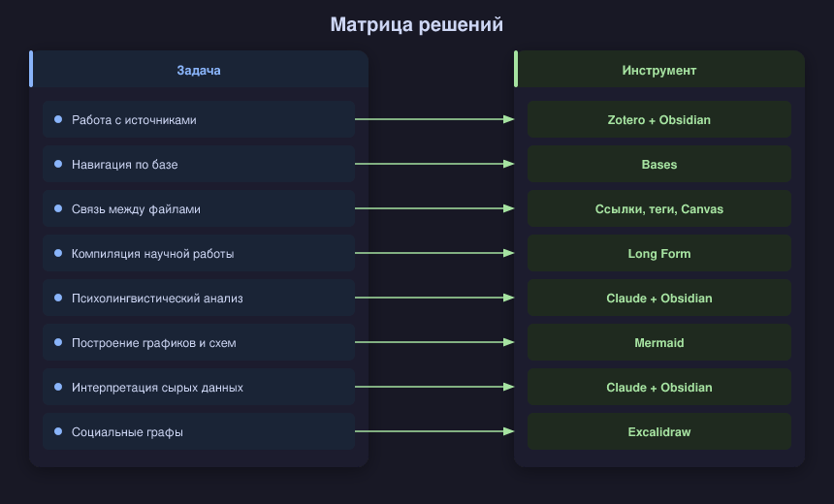Select the 'Mermaid' tool box
The width and height of the screenshot is (834, 504).
[x=659, y=343]
